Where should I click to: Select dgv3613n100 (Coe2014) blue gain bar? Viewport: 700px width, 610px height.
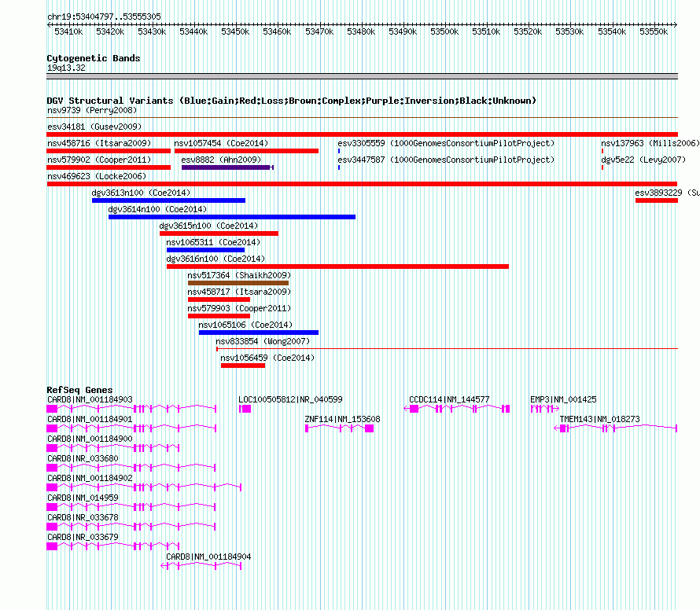[168, 200]
